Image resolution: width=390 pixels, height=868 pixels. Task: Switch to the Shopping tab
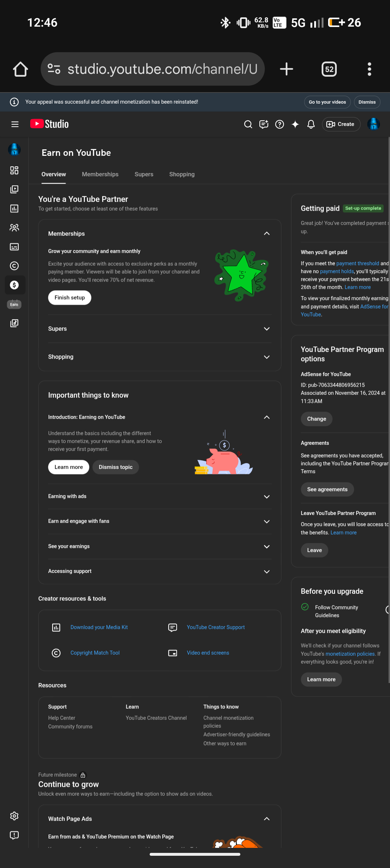182,174
